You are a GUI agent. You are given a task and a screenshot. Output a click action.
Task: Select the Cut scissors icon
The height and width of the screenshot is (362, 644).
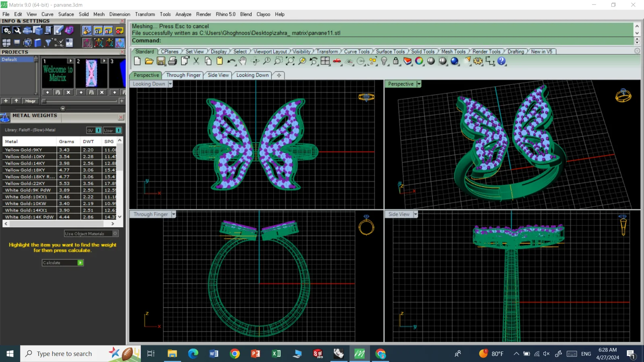[196, 61]
